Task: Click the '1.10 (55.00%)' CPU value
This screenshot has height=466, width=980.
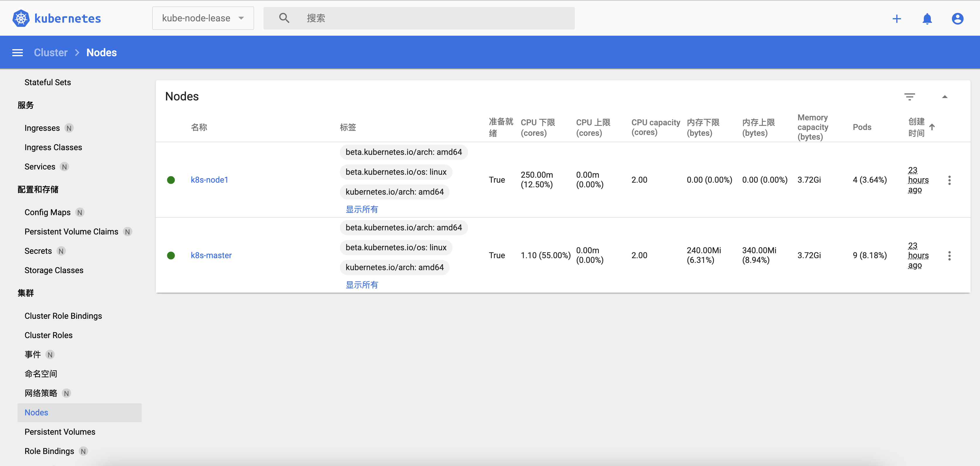Action: (x=546, y=256)
